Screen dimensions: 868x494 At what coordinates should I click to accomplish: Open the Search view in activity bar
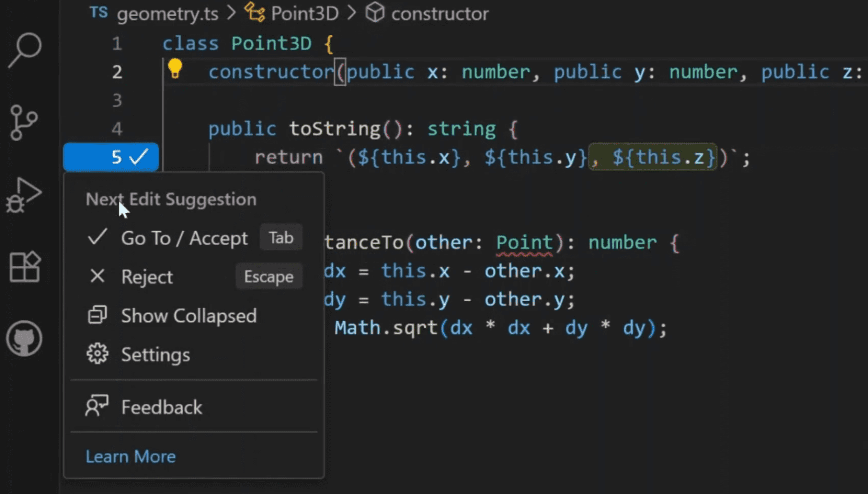click(x=25, y=50)
